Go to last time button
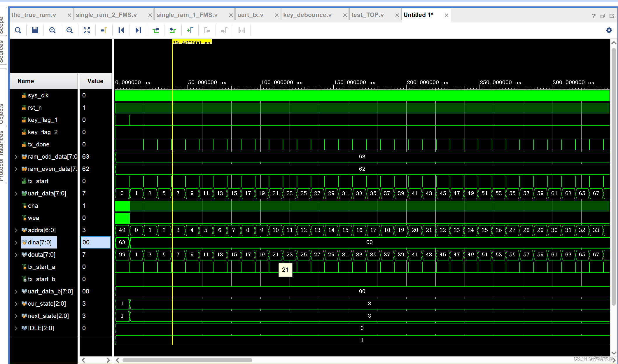 [x=138, y=30]
